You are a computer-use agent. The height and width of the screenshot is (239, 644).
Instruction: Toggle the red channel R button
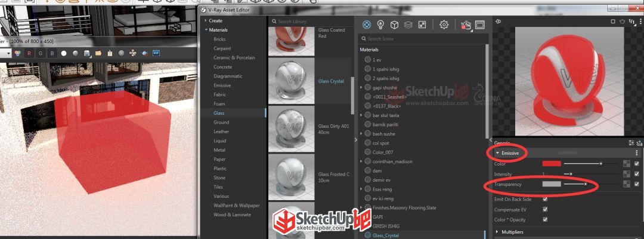point(29,53)
